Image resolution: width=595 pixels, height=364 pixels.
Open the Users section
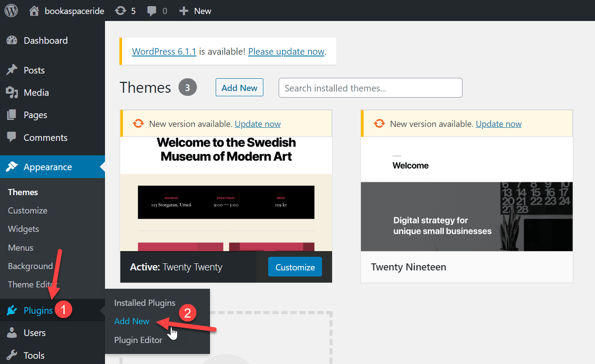(33, 332)
